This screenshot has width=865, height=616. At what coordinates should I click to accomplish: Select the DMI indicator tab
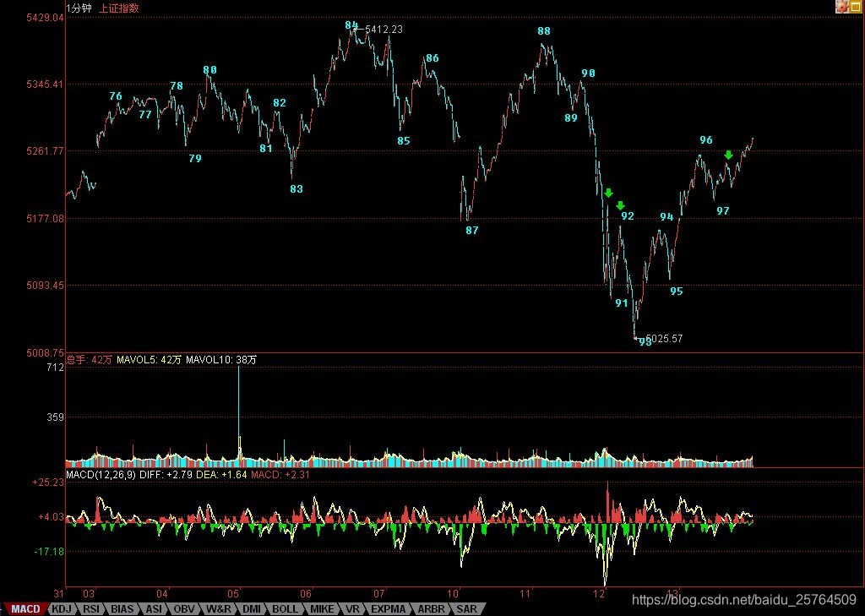click(253, 609)
